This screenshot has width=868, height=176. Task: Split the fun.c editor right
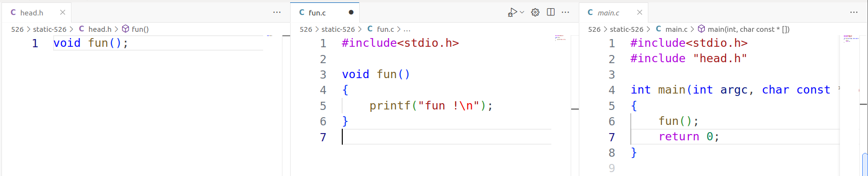(551, 12)
